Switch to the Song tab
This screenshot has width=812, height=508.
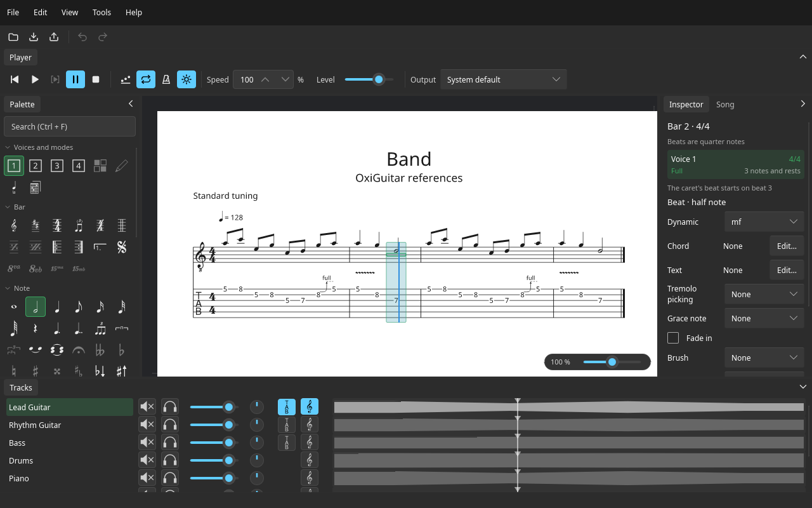[x=725, y=104]
